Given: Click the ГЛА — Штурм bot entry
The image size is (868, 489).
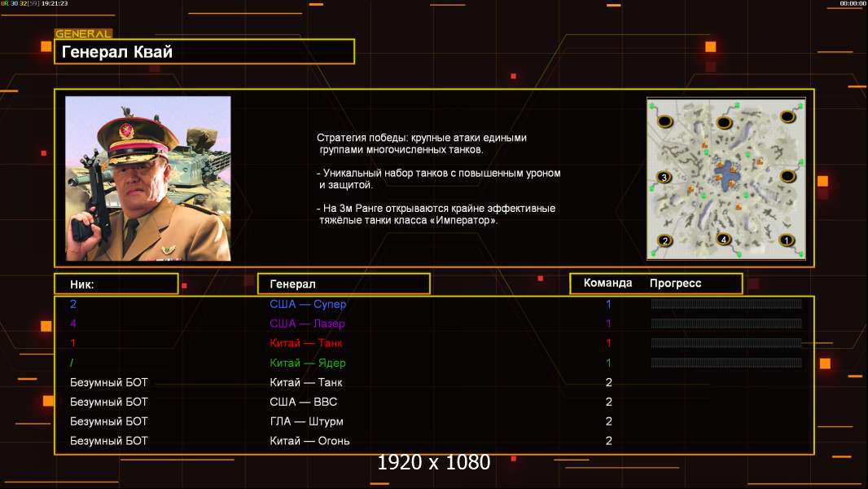Looking at the screenshot, I should [x=306, y=421].
